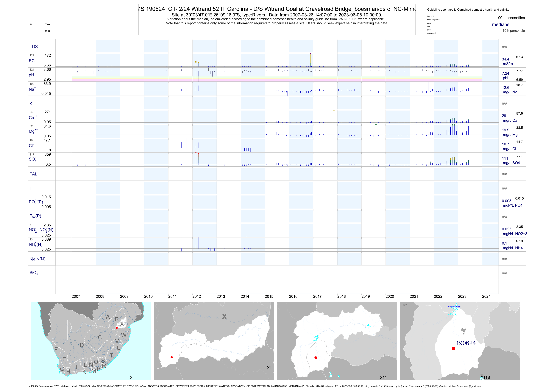The image size is (554, 392).
Task: Click the large X marker on X1 map
Action: 224,316
